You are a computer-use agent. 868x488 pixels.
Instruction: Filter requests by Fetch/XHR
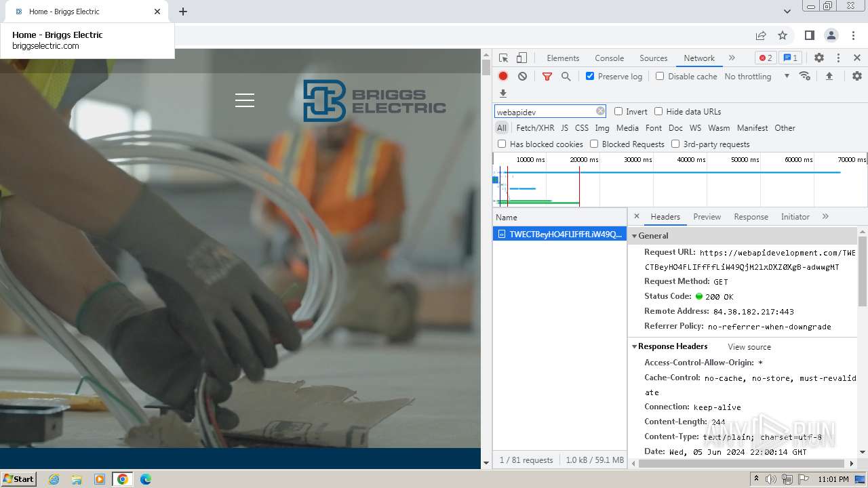tap(535, 128)
